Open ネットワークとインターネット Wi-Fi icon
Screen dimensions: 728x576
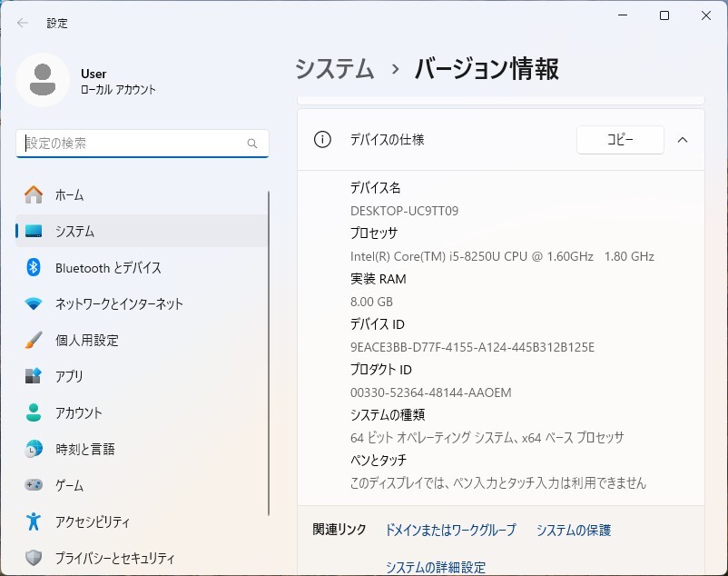tap(34, 303)
